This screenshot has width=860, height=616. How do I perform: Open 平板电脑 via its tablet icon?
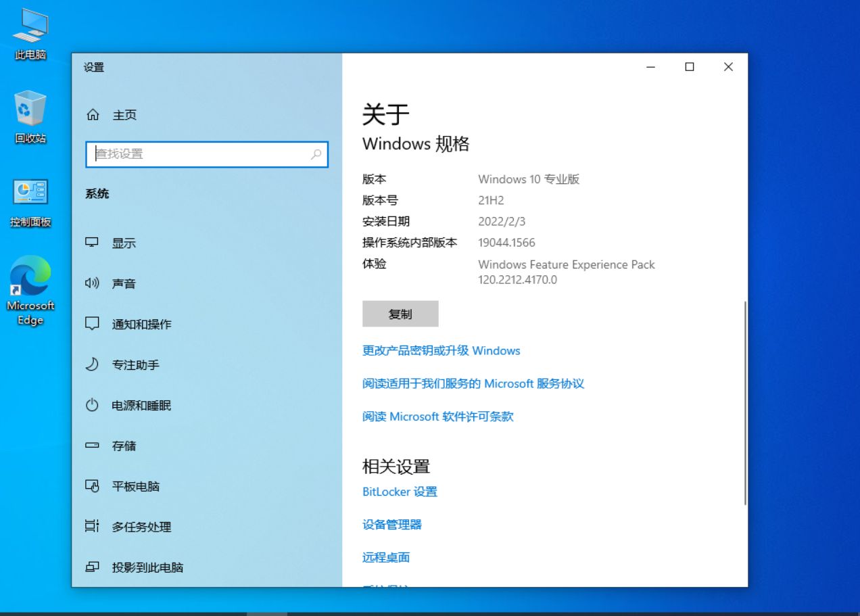(92, 486)
